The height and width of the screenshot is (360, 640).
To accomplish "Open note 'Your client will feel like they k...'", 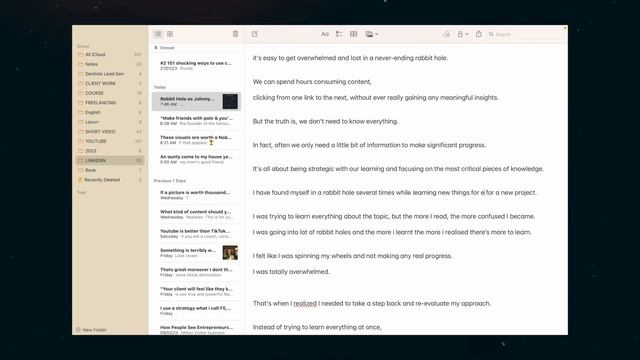I will (x=196, y=291).
